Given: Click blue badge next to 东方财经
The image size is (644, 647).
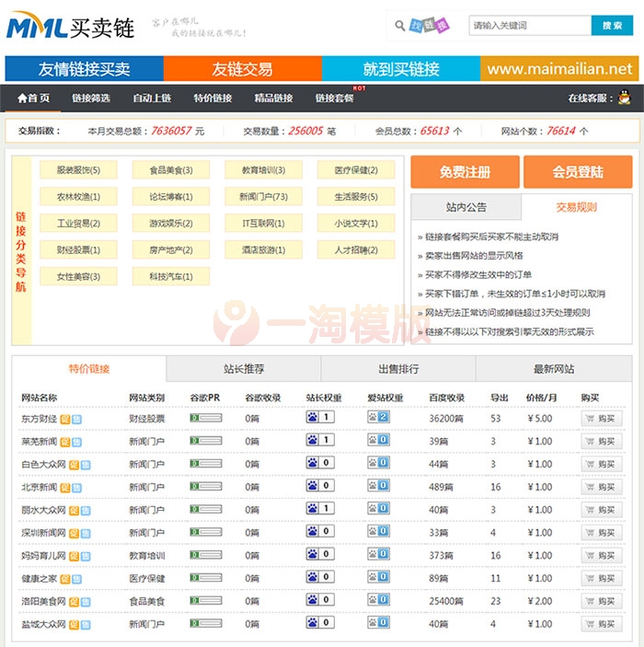Looking at the screenshot, I should click(76, 420).
